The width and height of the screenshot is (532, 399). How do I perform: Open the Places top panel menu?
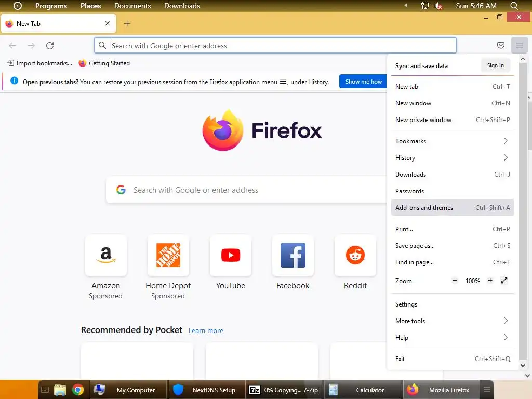[x=90, y=6]
